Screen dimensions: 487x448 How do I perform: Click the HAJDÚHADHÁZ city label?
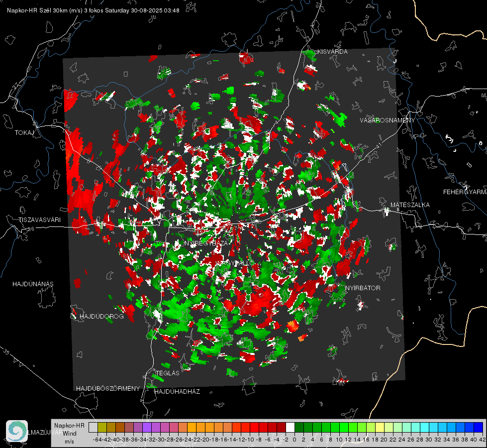(178, 391)
